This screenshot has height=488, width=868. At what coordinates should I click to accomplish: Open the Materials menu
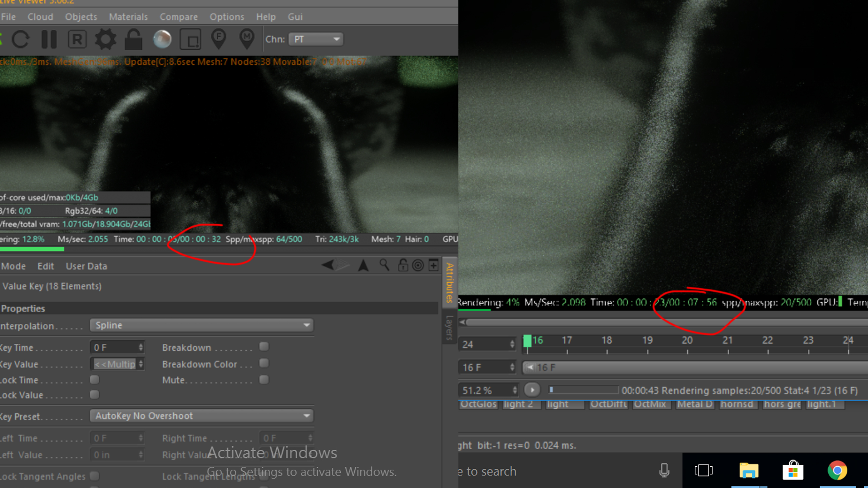(128, 17)
